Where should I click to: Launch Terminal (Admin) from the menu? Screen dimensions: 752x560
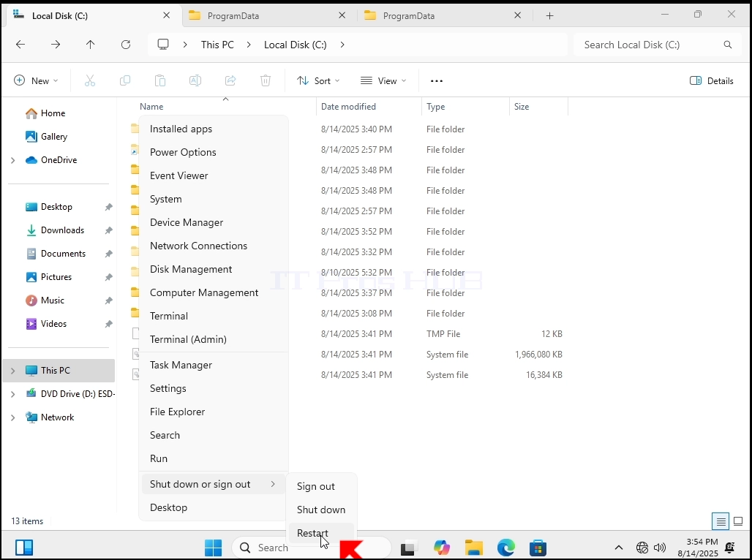(x=214, y=339)
